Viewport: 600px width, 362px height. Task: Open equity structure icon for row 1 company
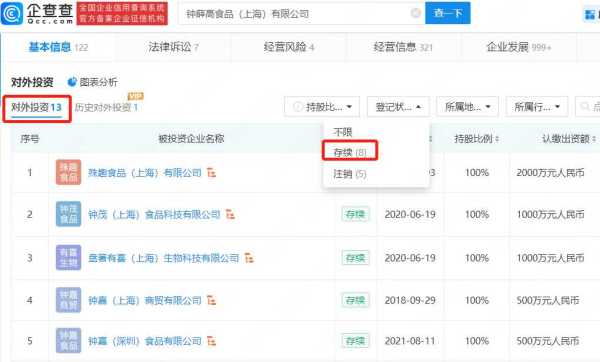(211, 173)
